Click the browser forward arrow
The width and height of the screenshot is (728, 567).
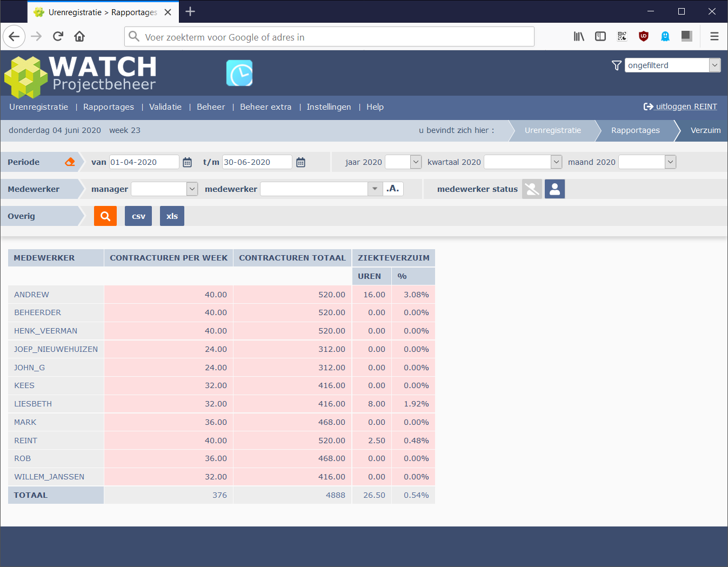(36, 36)
